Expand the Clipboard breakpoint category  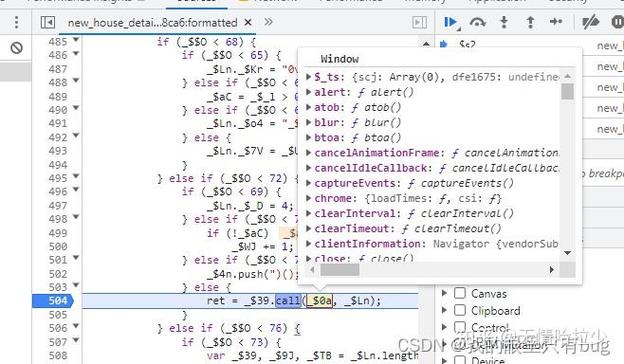pyautogui.click(x=444, y=310)
